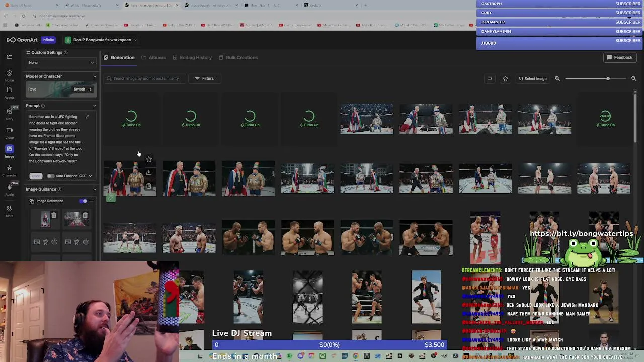Screen dimensions: 644x362
Task: Collapse the Prompt section
Action: (94, 106)
